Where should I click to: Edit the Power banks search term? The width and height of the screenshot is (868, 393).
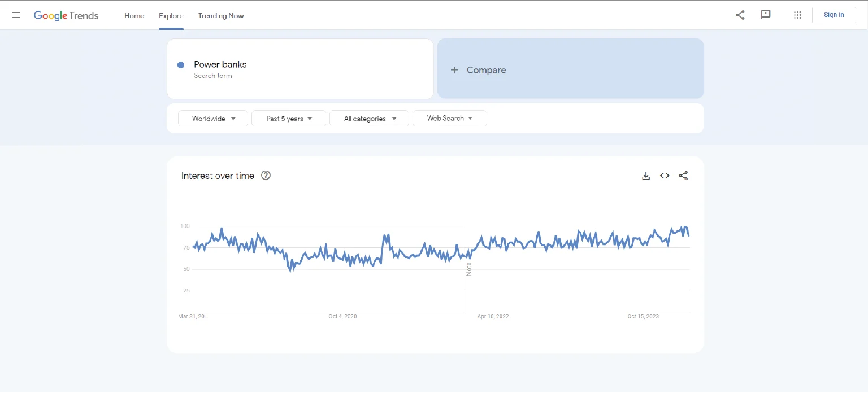[x=220, y=65]
